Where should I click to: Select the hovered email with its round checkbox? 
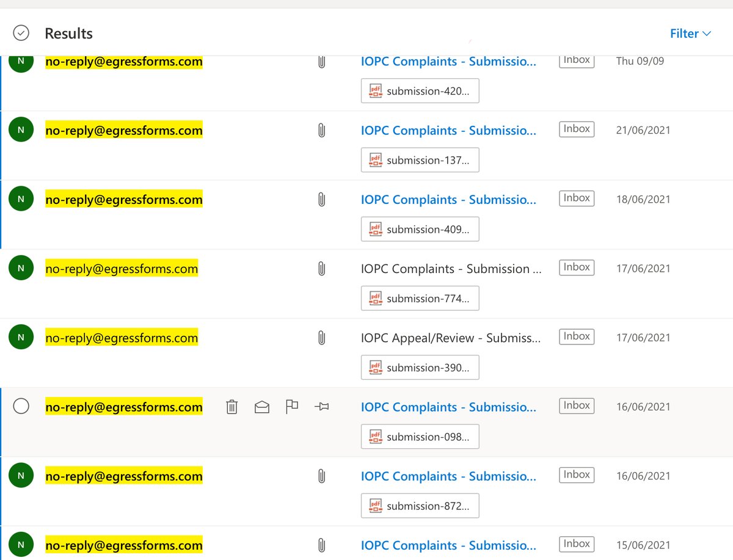coord(21,406)
